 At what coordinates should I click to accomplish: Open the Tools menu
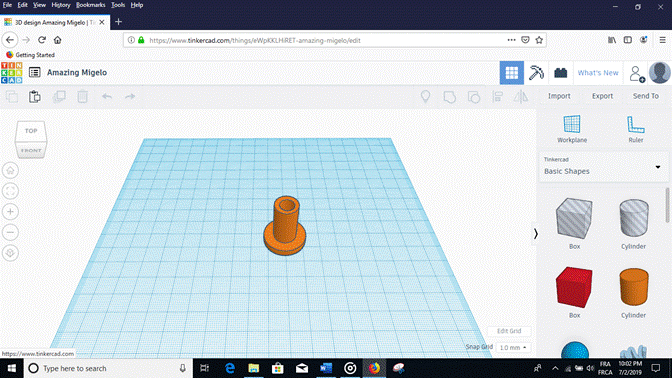pyautogui.click(x=118, y=5)
